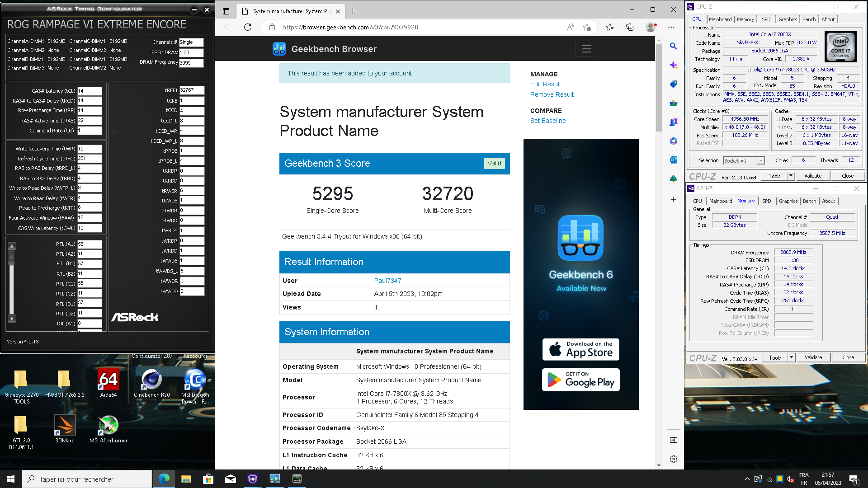
Task: Open a new browser tab
Action: (x=353, y=11)
